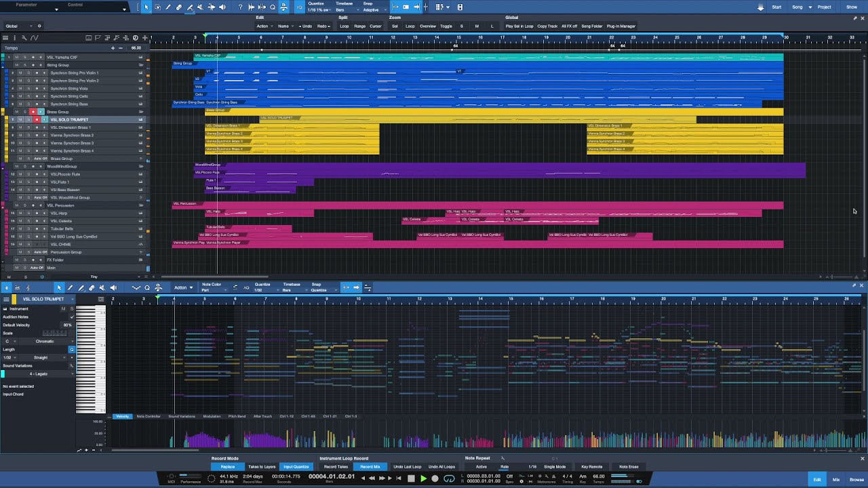Select the Eraser tool in the music editor

pos(92,288)
